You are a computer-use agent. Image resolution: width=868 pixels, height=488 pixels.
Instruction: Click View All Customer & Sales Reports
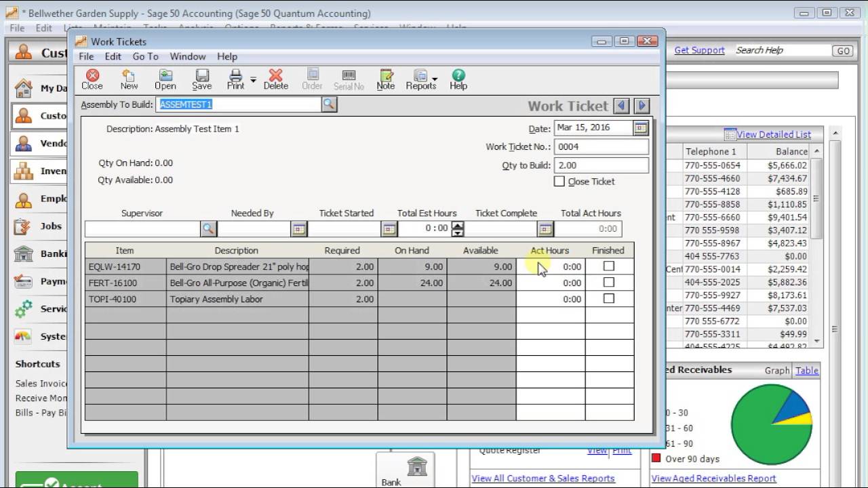click(543, 478)
